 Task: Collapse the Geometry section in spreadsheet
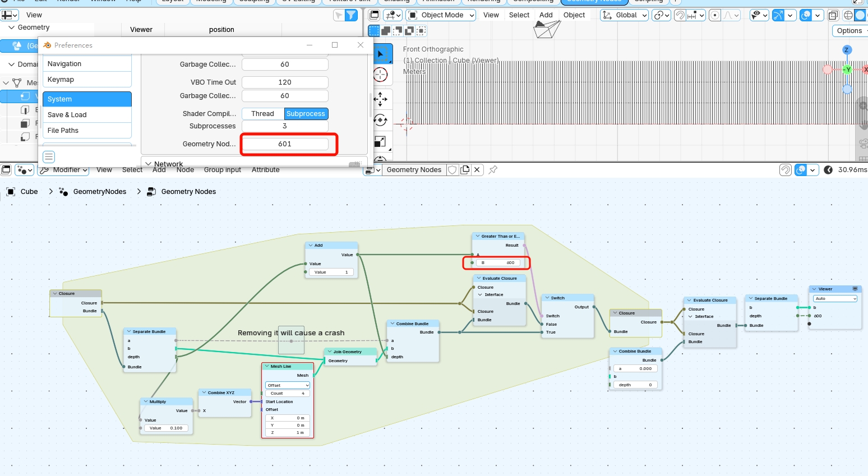12,27
